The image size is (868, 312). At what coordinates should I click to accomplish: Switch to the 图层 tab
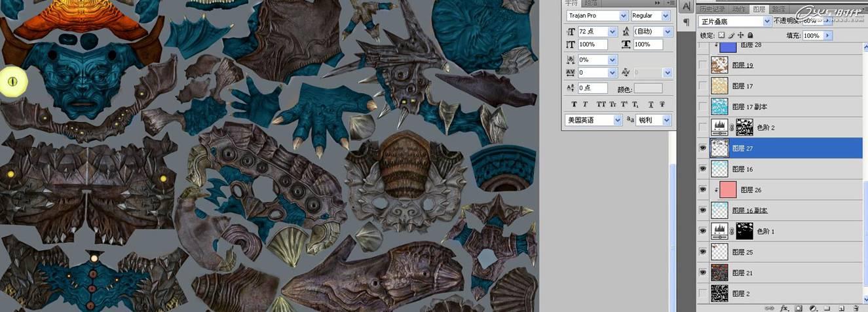[x=759, y=9]
